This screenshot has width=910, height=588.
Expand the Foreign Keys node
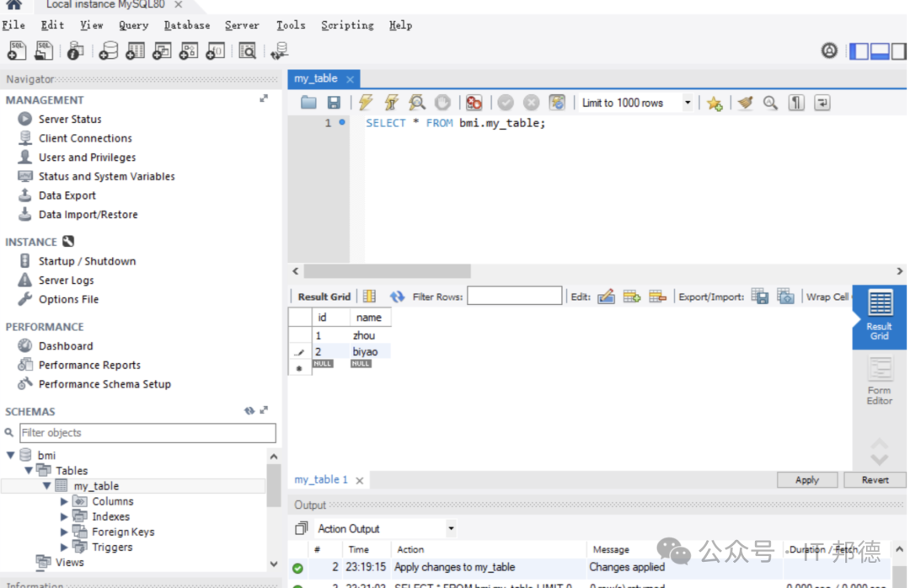click(x=64, y=532)
